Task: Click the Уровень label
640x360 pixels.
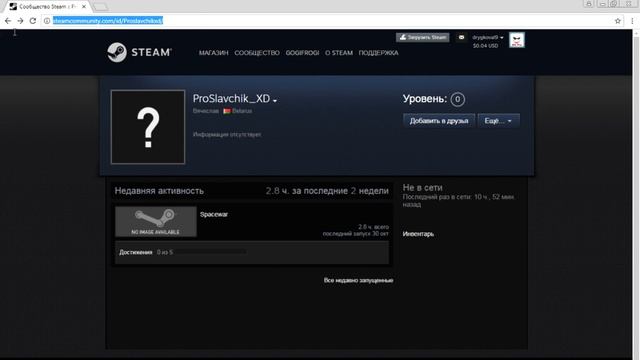Action: [x=424, y=99]
